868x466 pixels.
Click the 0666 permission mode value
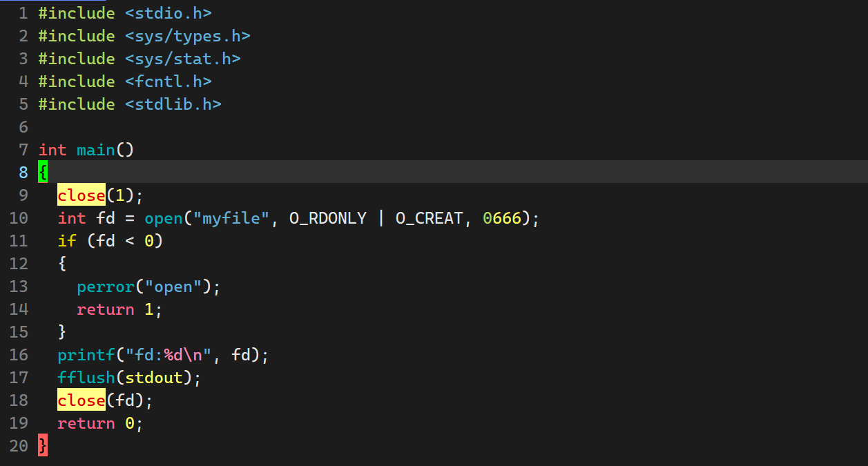[501, 218]
